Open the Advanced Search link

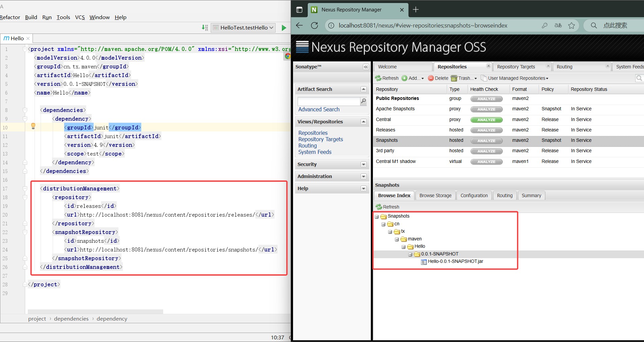tap(319, 109)
